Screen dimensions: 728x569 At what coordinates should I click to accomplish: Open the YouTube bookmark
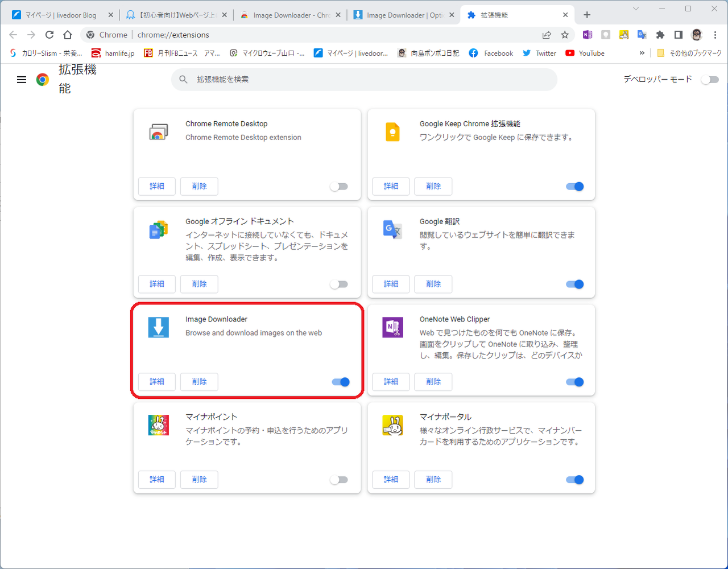[585, 53]
